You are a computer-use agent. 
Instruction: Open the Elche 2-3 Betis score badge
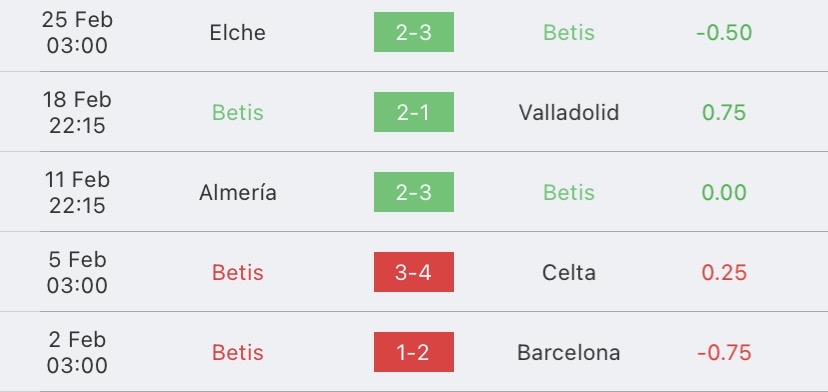coord(413,32)
